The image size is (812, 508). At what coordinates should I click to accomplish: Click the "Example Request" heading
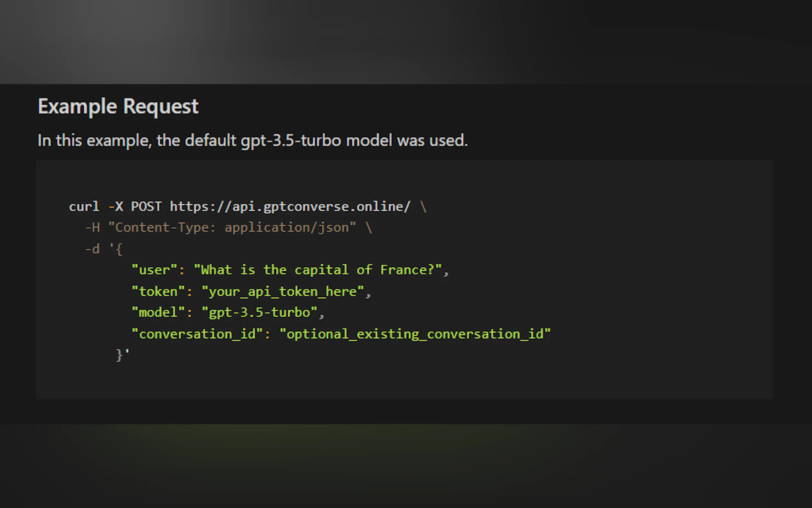pos(118,107)
